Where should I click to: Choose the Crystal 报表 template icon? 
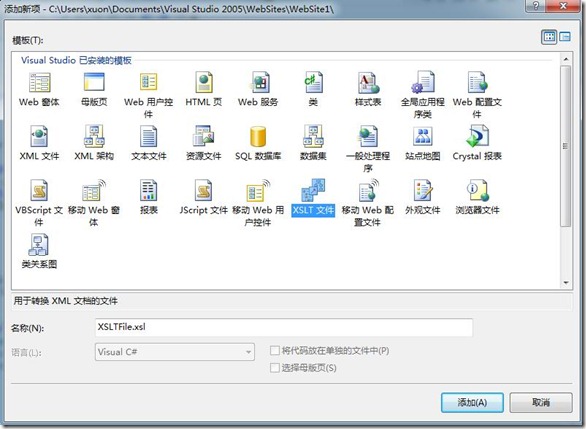(477, 136)
